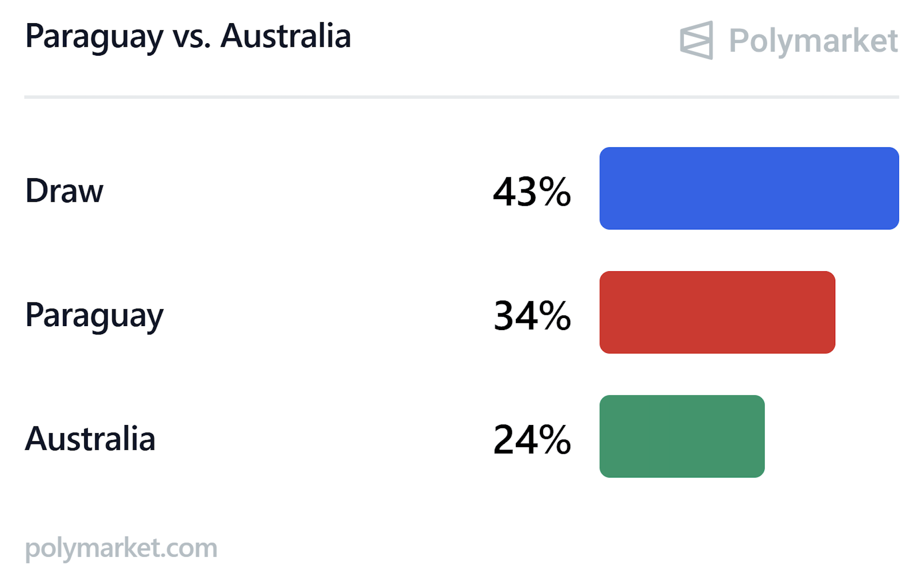This screenshot has width=923, height=588.
Task: Click the red Paraguay bar
Action: pos(717,312)
